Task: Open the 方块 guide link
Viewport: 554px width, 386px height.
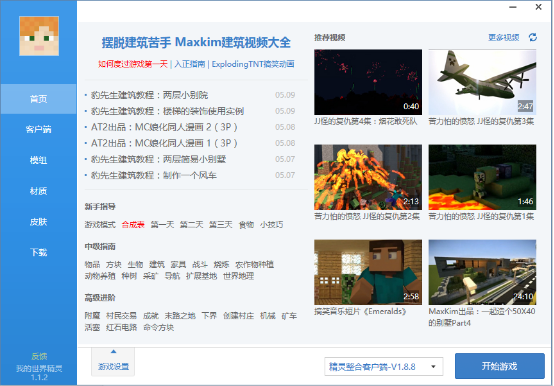Action: (114, 265)
